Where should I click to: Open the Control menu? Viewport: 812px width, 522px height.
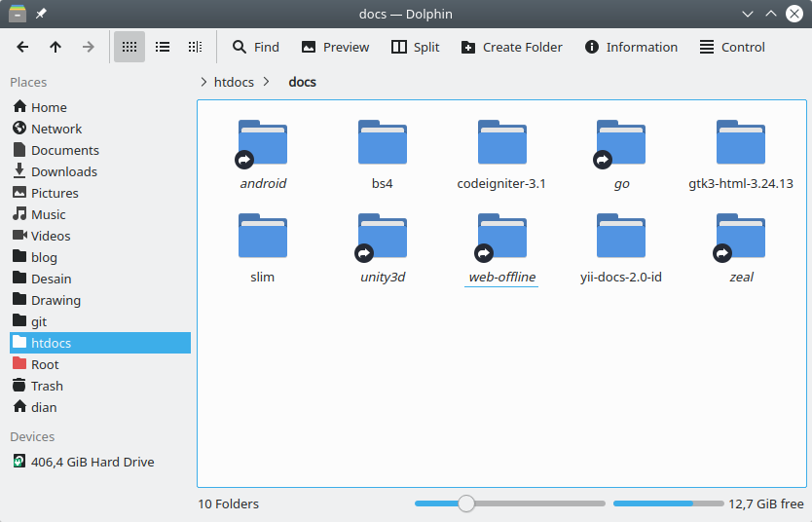[x=732, y=47]
